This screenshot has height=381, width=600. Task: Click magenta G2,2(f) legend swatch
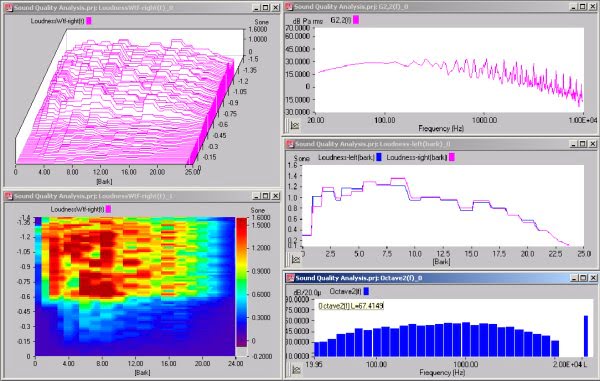pos(356,20)
